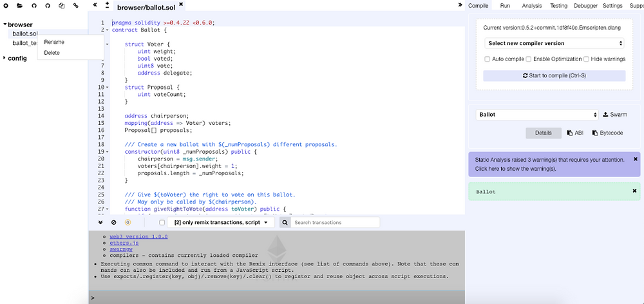Clear the console using the prohibition icon
Image resolution: width=644 pixels, height=304 pixels.
114,222
